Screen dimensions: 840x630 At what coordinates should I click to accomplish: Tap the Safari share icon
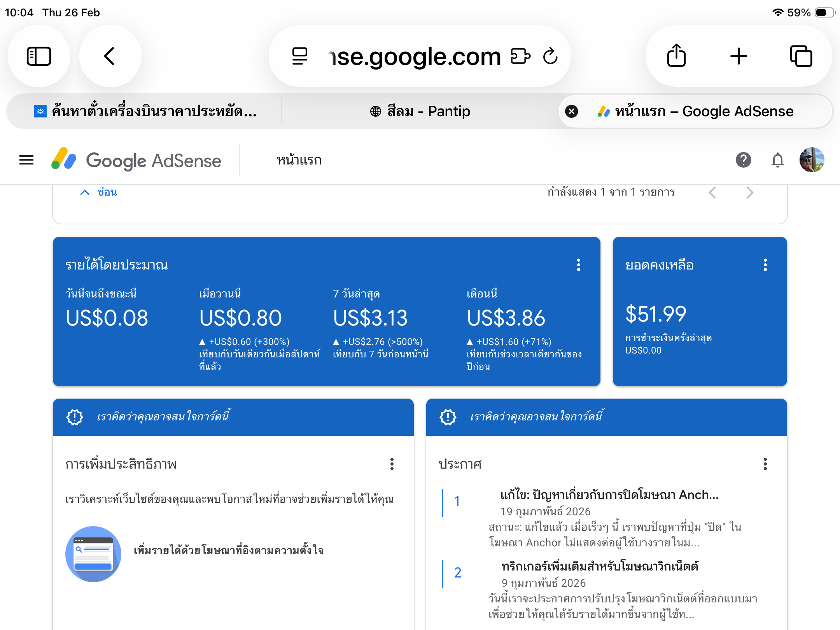pyautogui.click(x=676, y=56)
